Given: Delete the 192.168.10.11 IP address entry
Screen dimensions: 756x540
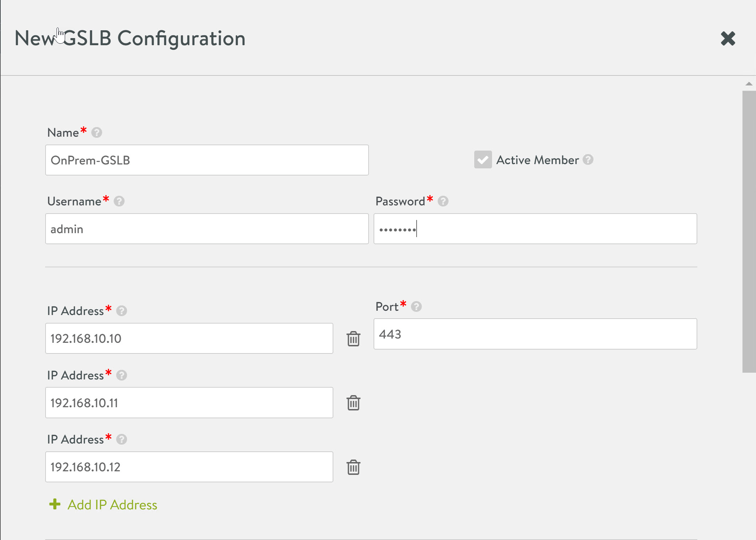Looking at the screenshot, I should coord(353,403).
